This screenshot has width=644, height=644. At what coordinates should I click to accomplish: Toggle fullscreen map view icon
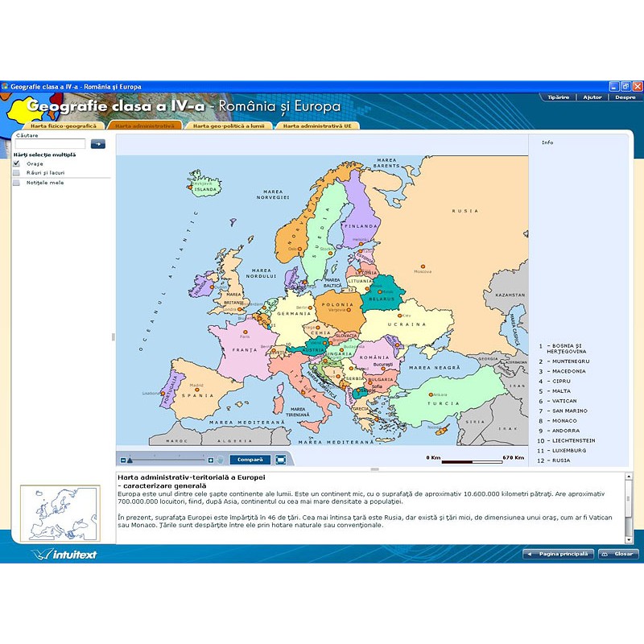point(280,460)
